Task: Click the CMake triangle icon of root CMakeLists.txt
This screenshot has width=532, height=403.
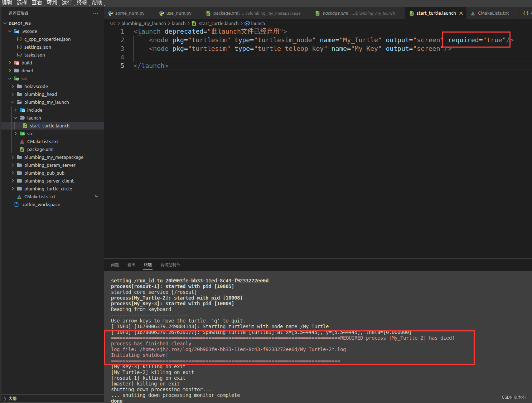Action: (19, 196)
